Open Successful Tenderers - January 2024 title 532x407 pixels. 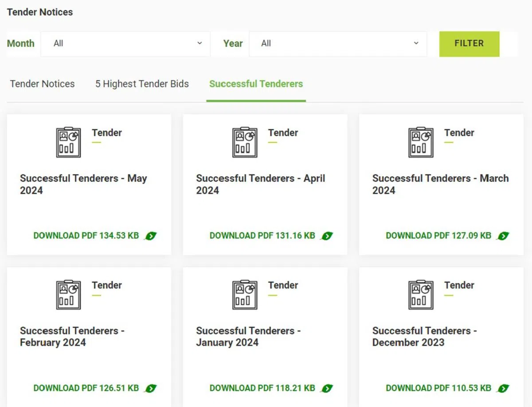[248, 337]
